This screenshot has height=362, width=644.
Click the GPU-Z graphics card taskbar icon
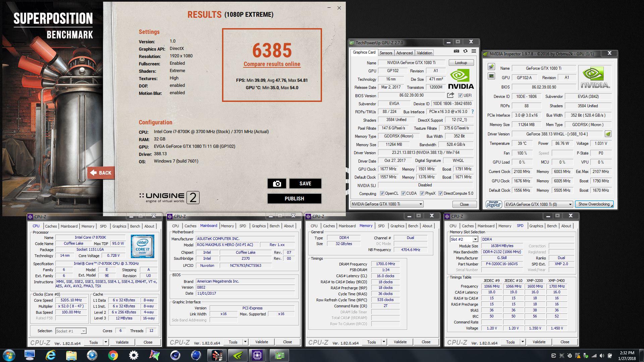pos(279,355)
